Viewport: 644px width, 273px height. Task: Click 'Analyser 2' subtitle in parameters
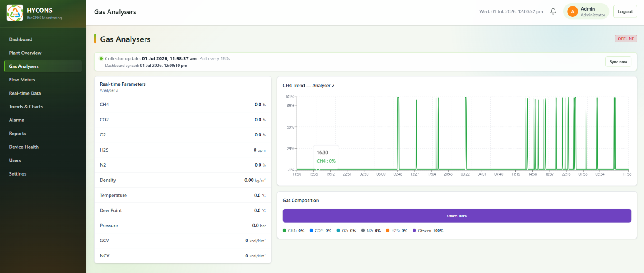tap(109, 90)
